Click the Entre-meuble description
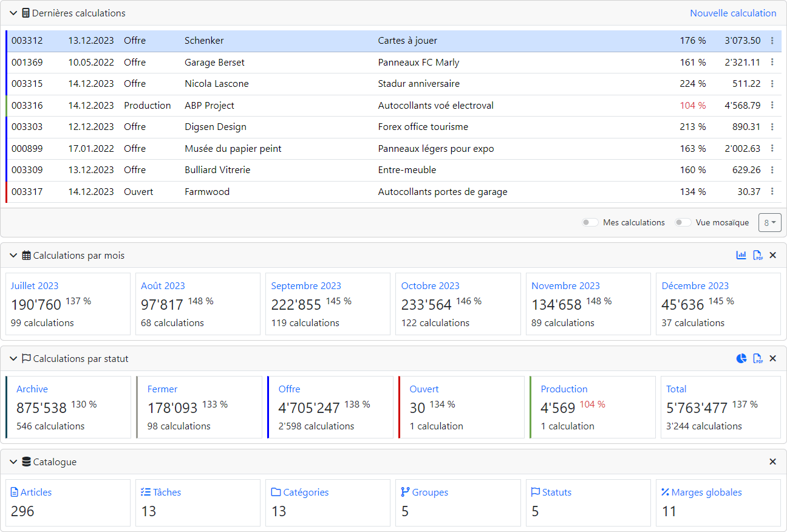This screenshot has height=532, width=787. pos(407,170)
